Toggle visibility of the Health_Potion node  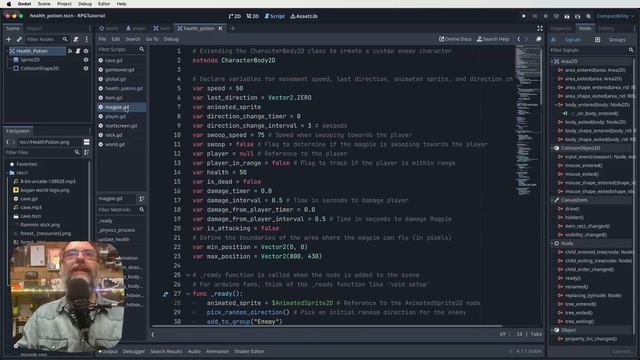[86, 51]
